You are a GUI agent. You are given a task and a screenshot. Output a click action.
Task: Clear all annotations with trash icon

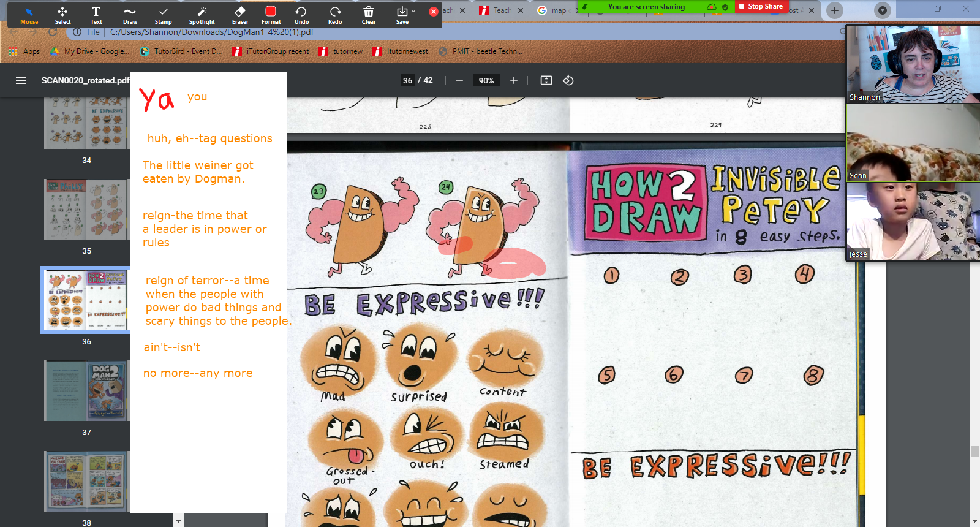click(369, 15)
